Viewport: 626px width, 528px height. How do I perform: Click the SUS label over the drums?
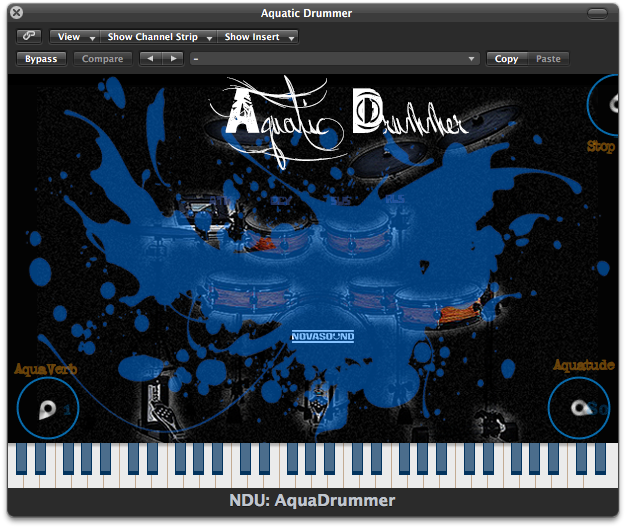pos(341,200)
